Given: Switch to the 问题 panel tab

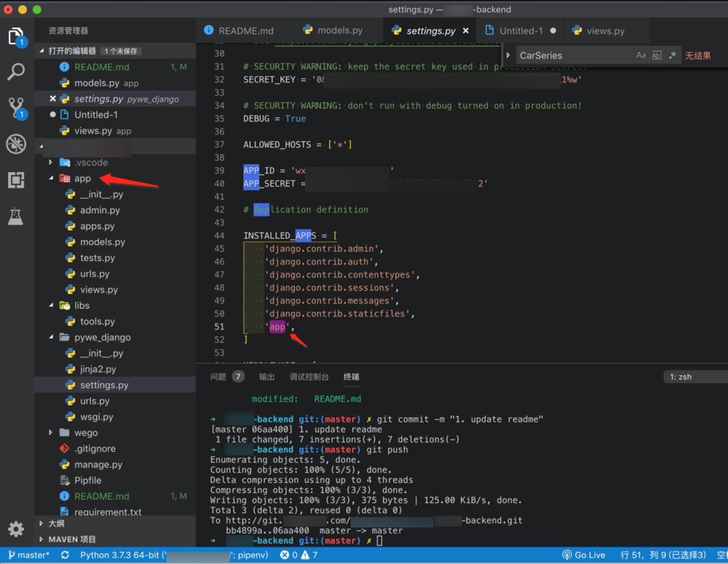Looking at the screenshot, I should click(218, 377).
